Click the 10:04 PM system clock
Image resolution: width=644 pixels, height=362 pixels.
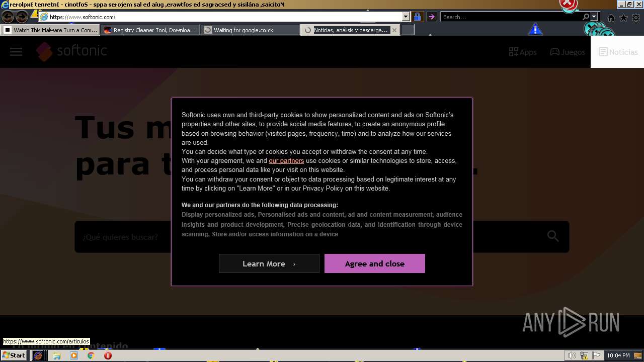(618, 355)
